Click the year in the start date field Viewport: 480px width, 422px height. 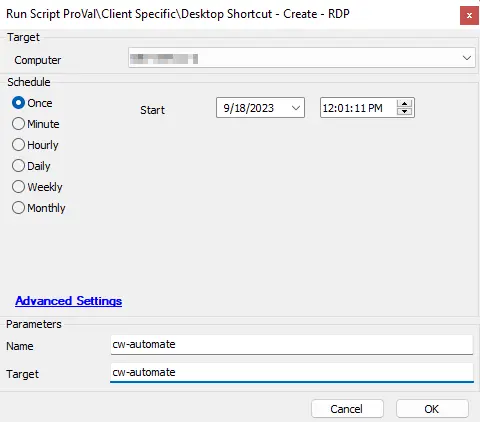point(262,108)
